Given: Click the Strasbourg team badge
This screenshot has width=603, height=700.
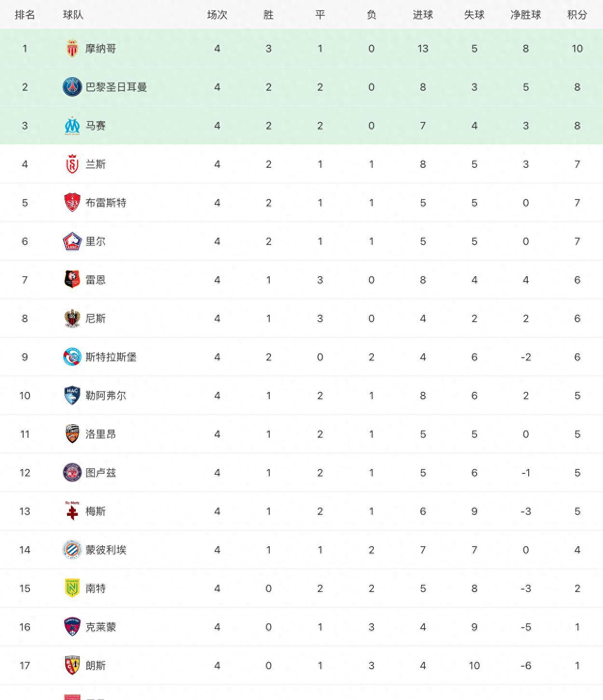Looking at the screenshot, I should coord(72,357).
